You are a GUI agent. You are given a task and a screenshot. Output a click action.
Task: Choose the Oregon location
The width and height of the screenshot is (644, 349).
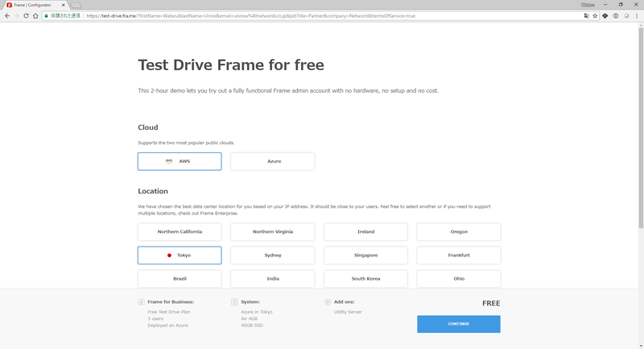[459, 232]
